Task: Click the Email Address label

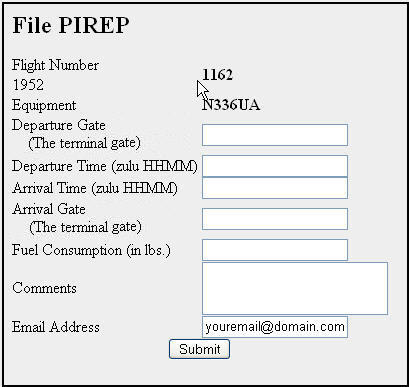Action: [56, 327]
